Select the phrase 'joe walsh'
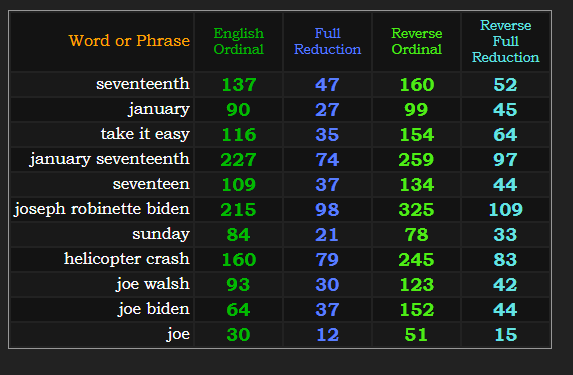This screenshot has width=573, height=375. click(x=153, y=284)
